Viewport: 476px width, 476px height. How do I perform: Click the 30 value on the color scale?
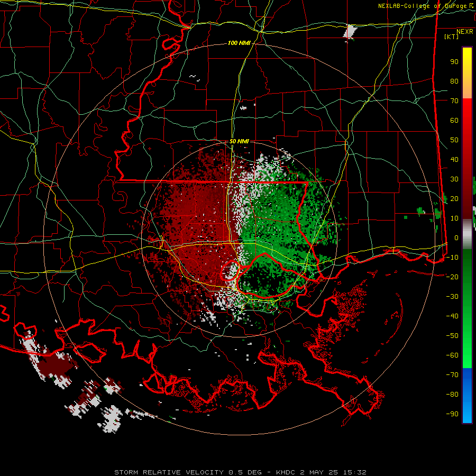click(x=454, y=179)
